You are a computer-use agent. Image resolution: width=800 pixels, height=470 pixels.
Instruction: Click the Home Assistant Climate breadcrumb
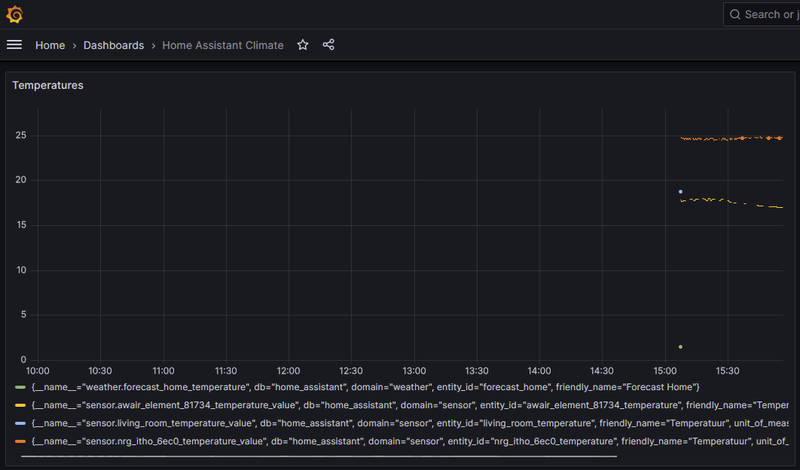point(222,45)
